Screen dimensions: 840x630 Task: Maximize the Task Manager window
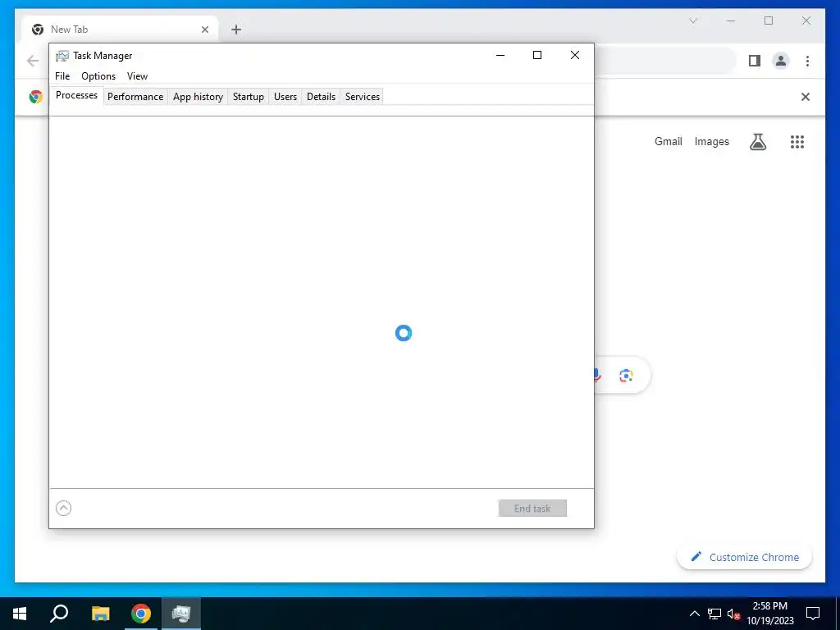(x=537, y=55)
